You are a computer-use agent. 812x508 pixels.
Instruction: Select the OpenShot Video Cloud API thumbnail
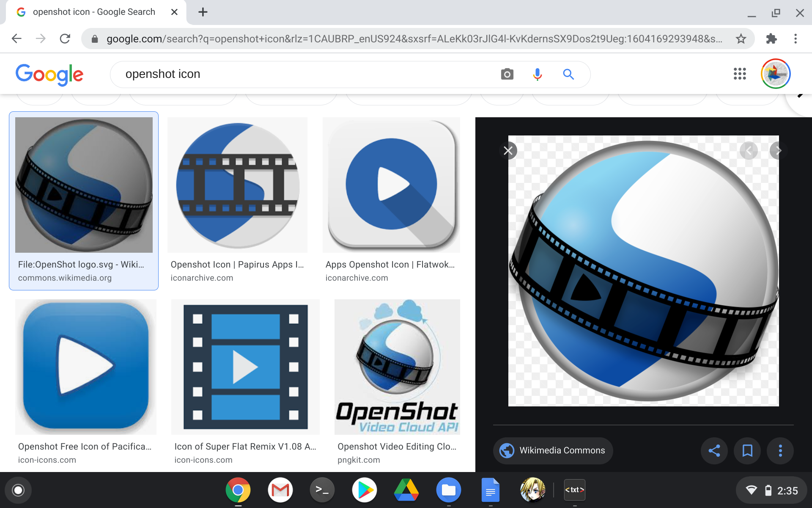click(397, 367)
